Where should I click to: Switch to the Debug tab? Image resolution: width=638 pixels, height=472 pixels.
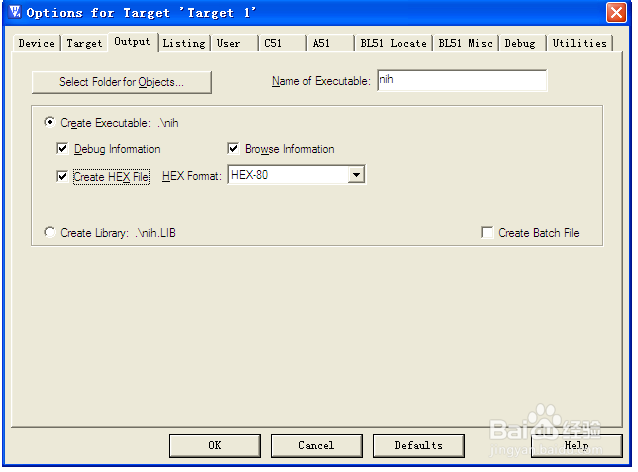(522, 43)
